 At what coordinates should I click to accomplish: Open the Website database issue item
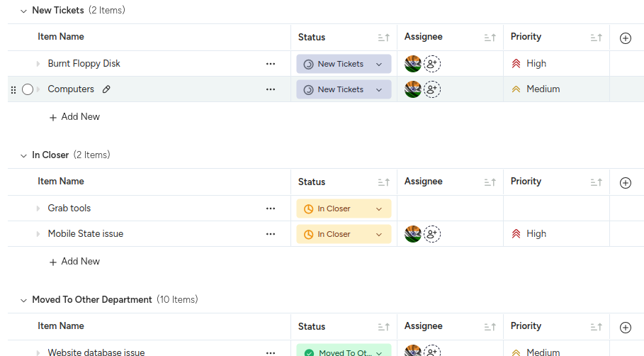[96, 352]
